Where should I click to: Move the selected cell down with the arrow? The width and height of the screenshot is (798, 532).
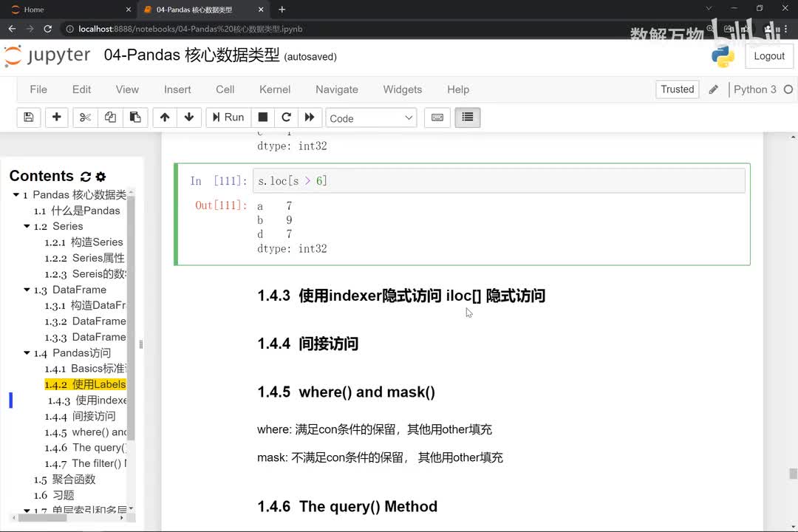click(x=189, y=117)
